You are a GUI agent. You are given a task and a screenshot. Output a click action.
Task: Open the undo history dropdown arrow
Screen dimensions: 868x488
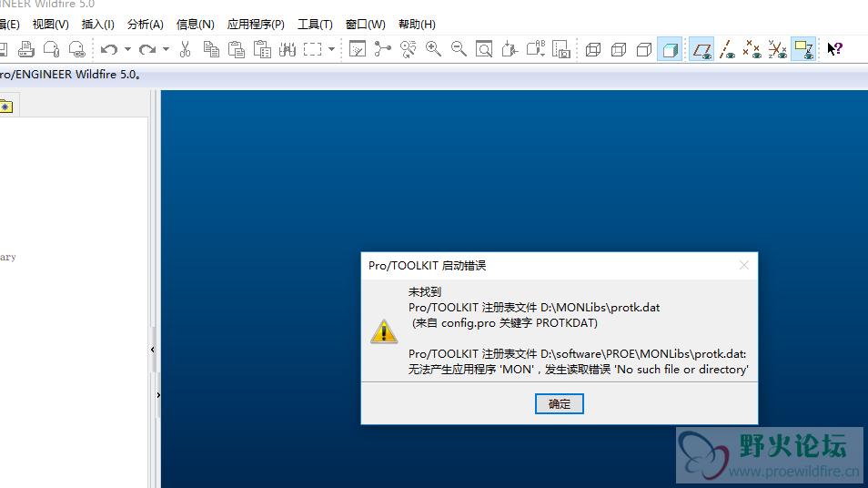point(127,49)
